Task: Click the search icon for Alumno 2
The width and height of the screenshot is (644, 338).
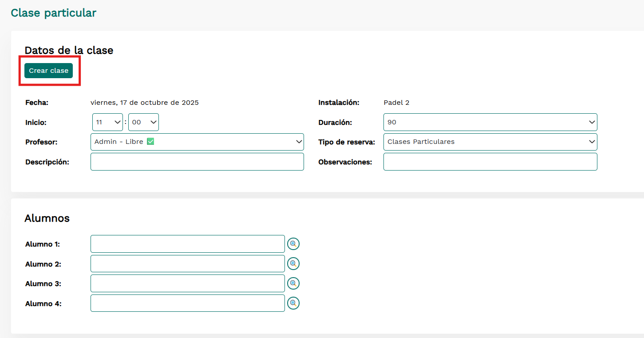Action: (293, 264)
